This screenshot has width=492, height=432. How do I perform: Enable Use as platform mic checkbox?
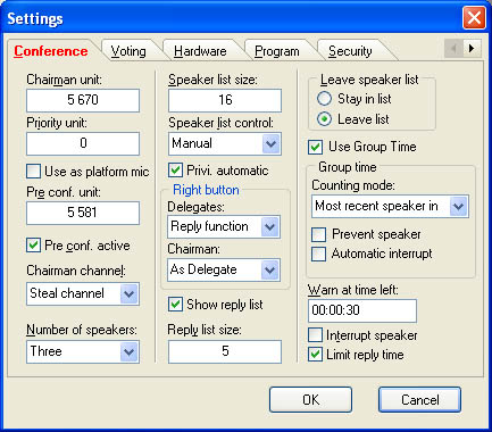pyautogui.click(x=33, y=171)
